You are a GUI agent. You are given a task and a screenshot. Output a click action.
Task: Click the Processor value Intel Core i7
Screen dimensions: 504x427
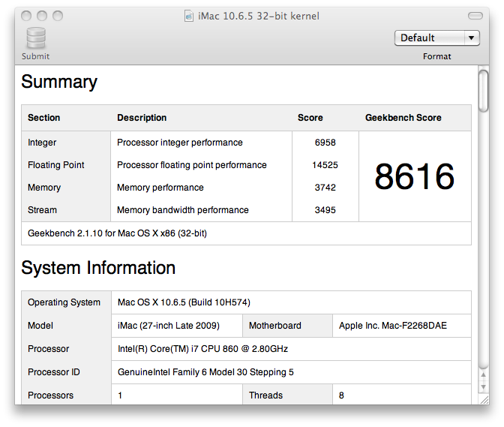[202, 349]
